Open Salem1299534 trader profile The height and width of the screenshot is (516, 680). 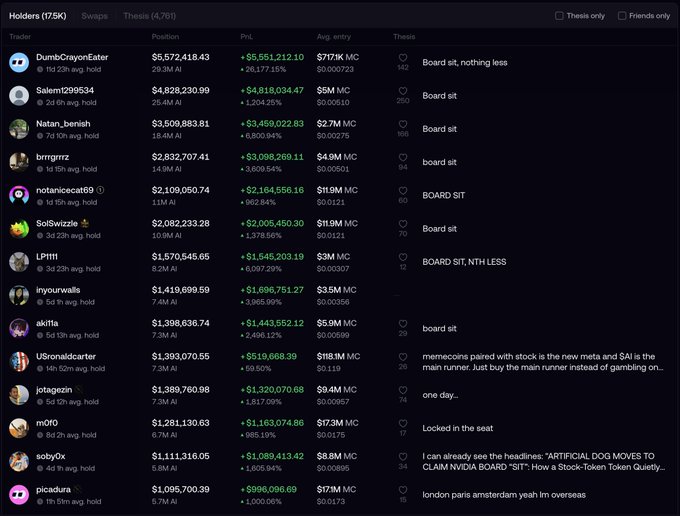tap(65, 91)
